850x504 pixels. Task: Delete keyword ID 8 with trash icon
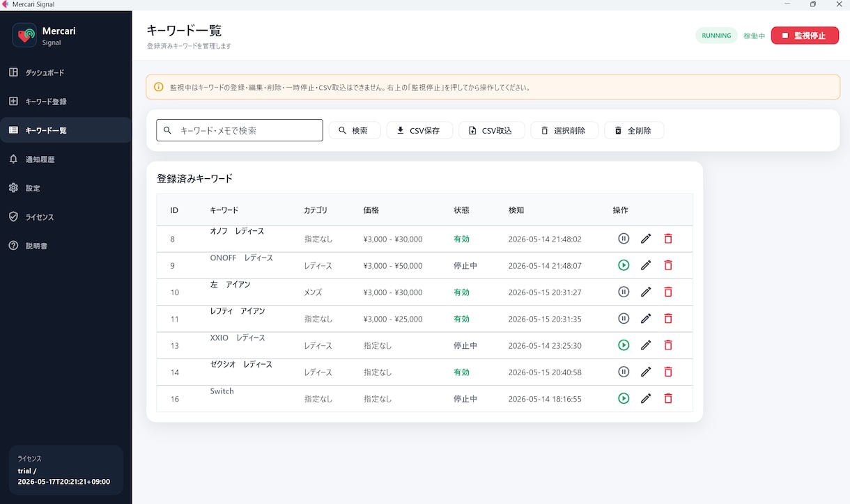[x=668, y=239]
